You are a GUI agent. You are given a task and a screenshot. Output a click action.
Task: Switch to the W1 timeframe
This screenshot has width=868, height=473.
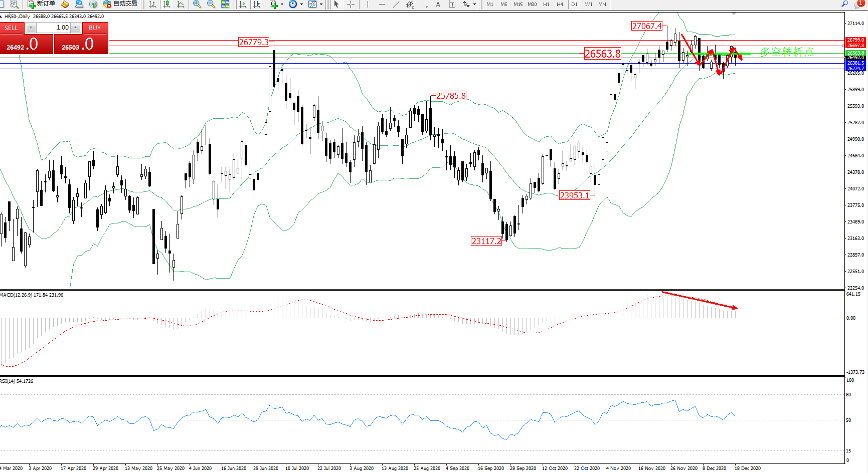(x=588, y=4)
